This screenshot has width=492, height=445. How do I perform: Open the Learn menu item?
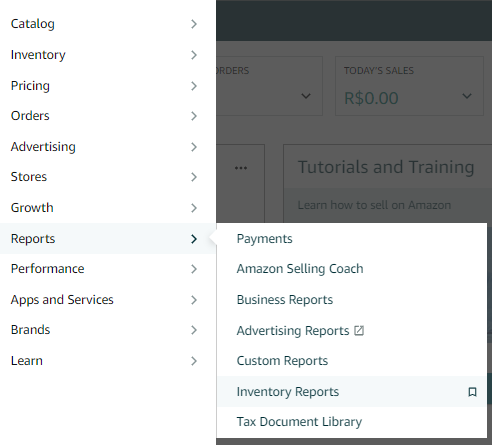tap(108, 361)
